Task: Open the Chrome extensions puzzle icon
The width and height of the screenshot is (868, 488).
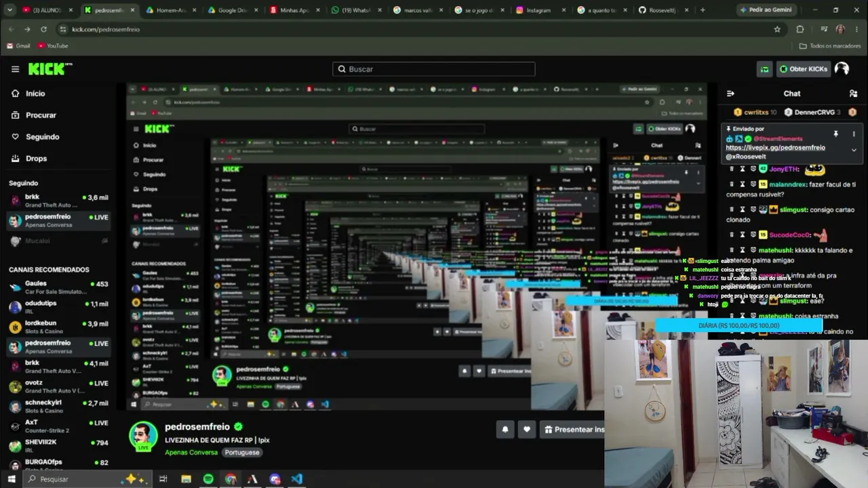Action: pos(800,29)
